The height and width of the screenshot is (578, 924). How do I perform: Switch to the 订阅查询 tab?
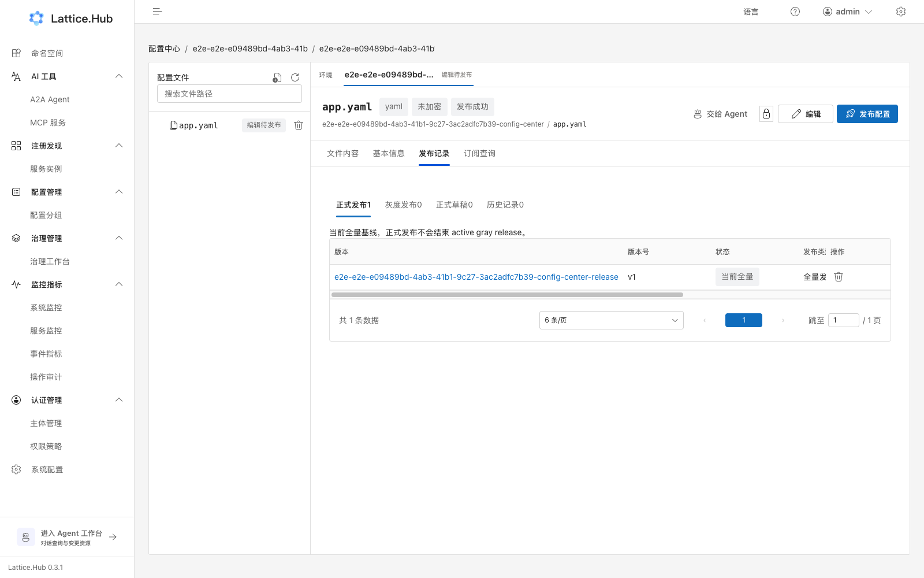[x=480, y=153]
